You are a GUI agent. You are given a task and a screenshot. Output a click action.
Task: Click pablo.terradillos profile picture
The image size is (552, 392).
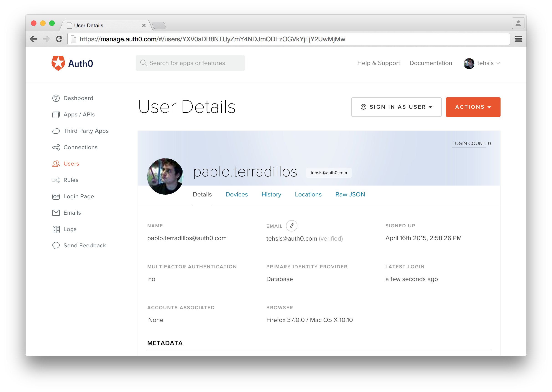(x=165, y=176)
